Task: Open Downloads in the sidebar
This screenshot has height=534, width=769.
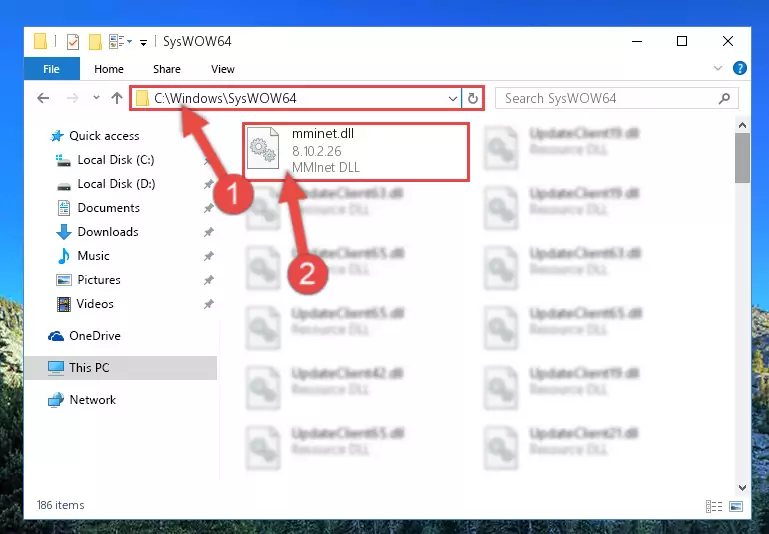Action: (108, 231)
